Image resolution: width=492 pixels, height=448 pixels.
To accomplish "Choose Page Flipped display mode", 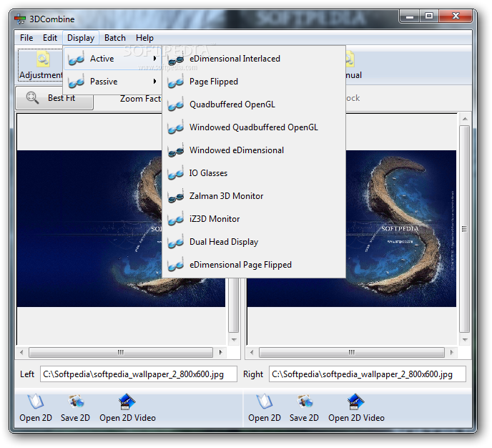I will coord(254,82).
